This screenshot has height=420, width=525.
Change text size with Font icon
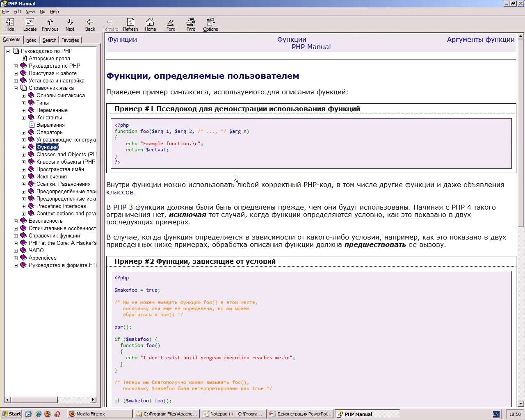[x=171, y=25]
